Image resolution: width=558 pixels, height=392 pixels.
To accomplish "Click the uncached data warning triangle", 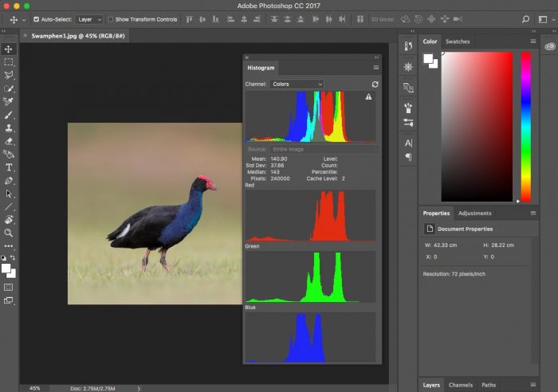I will click(368, 96).
